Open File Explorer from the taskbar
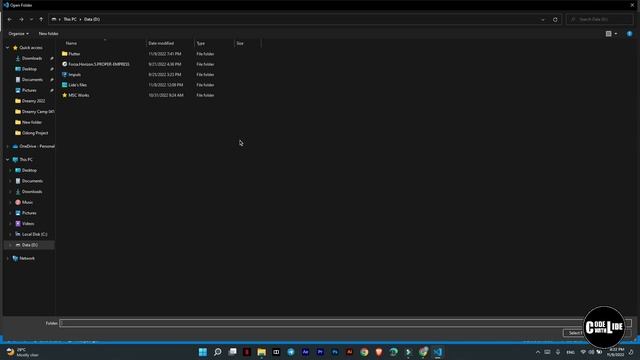The image size is (640, 360). [262, 352]
